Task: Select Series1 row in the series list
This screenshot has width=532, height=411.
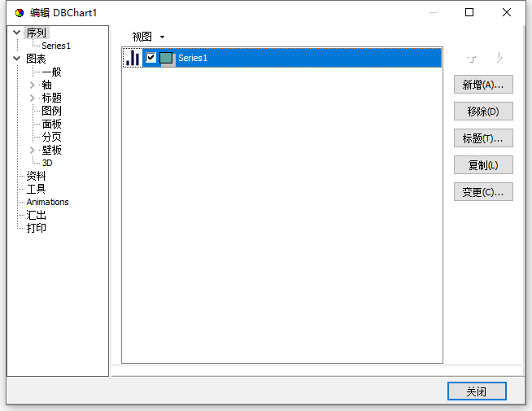Action: [282, 58]
